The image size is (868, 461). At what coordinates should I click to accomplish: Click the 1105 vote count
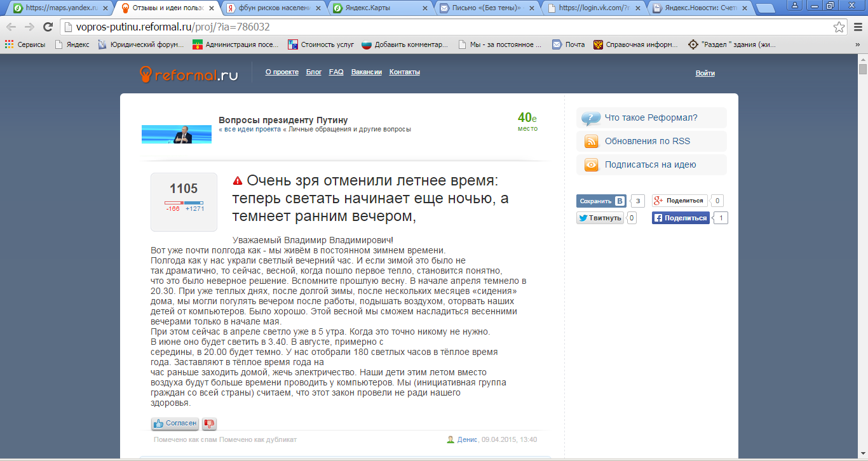coord(184,189)
